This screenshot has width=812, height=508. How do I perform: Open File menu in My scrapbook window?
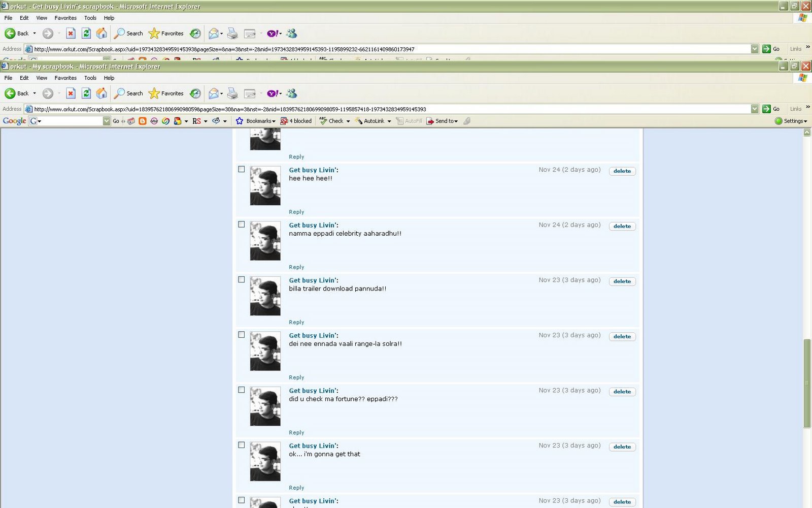[8, 78]
